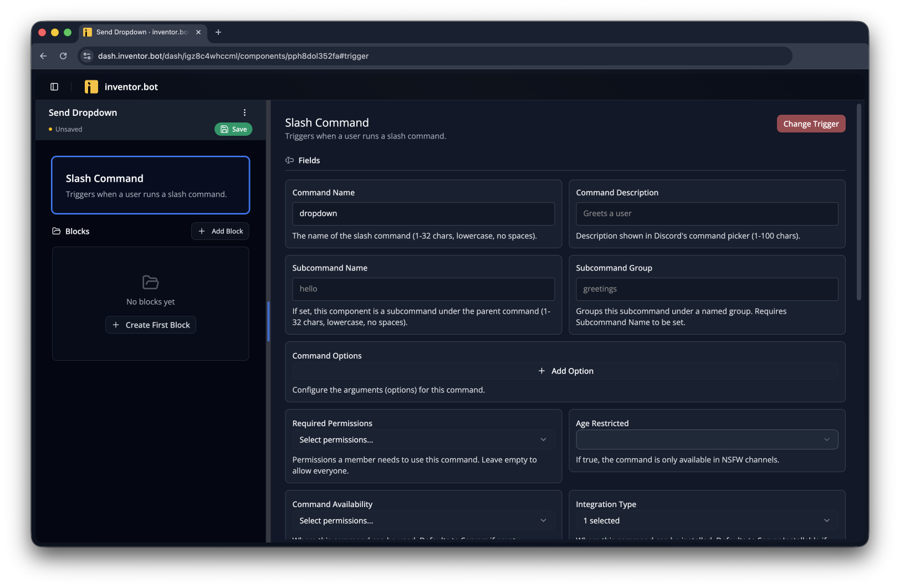Click the Subcommand Name input field
The width and height of the screenshot is (900, 588).
(423, 289)
